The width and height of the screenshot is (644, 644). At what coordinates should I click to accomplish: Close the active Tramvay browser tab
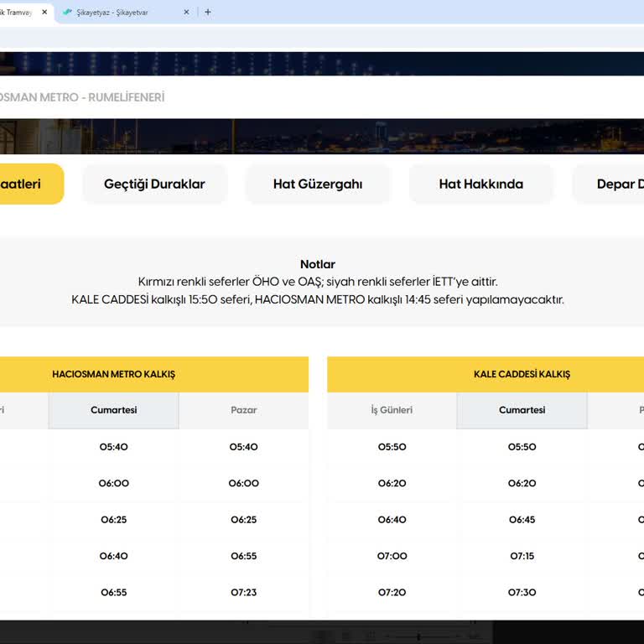[x=44, y=12]
